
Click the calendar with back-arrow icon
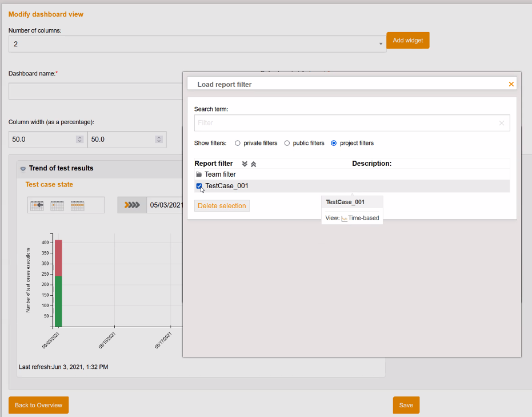point(37,205)
